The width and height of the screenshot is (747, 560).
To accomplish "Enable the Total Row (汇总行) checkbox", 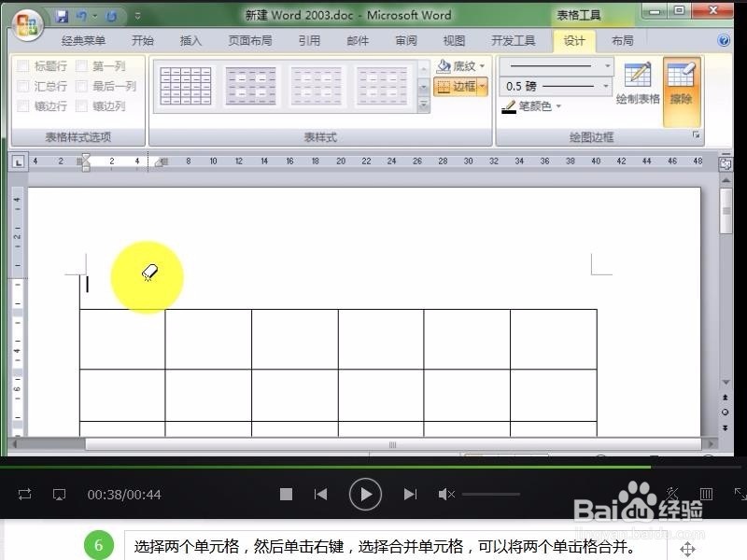I will point(22,86).
